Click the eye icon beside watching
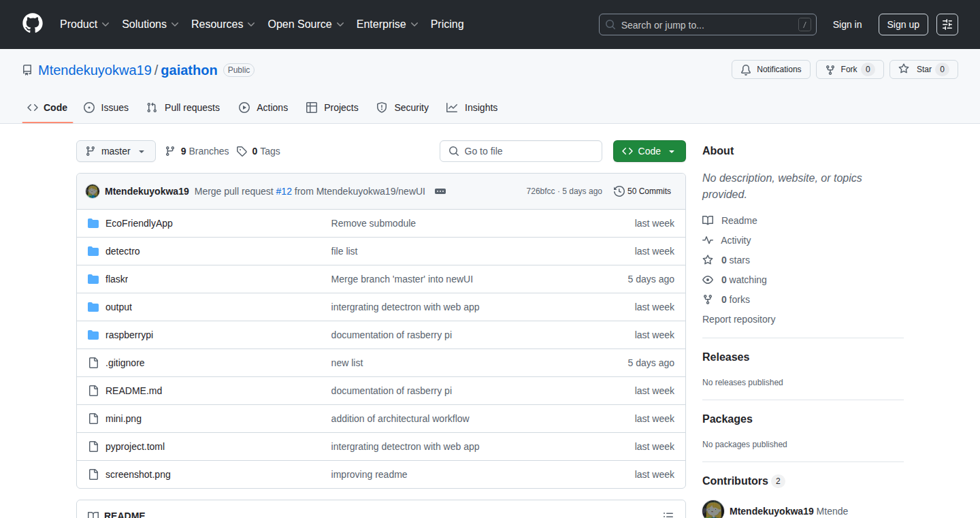 tap(708, 280)
